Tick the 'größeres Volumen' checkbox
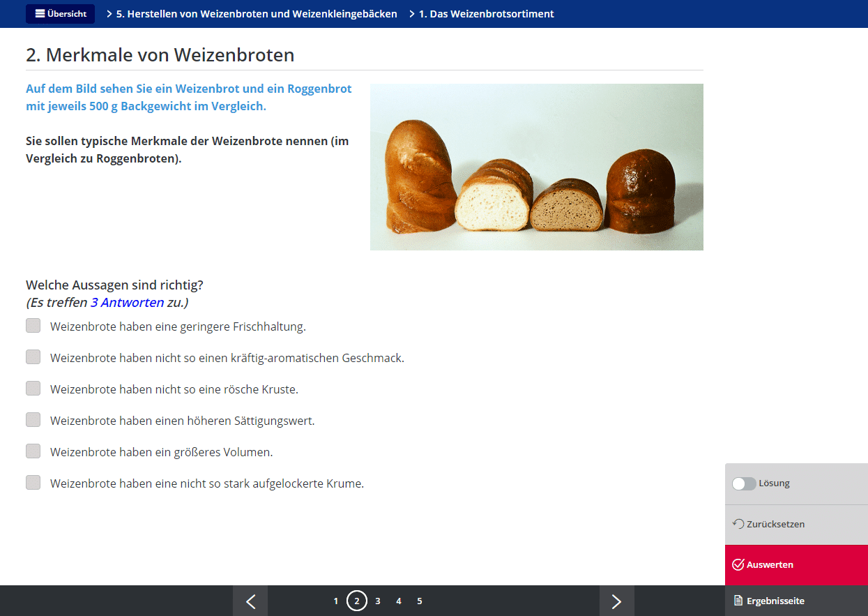 pyautogui.click(x=33, y=451)
